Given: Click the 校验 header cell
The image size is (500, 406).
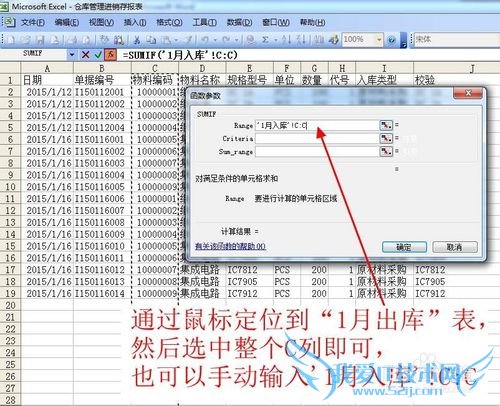Looking at the screenshot, I should click(457, 80).
